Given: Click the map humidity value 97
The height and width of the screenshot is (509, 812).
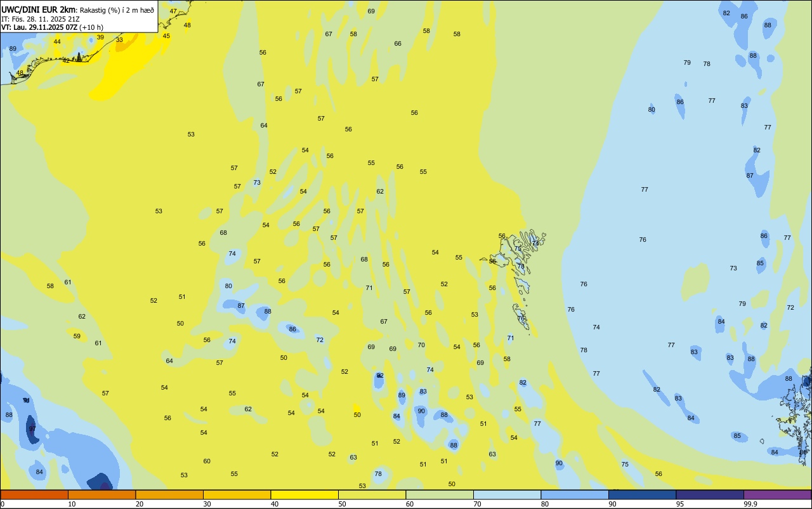Looking at the screenshot, I should point(32,429).
